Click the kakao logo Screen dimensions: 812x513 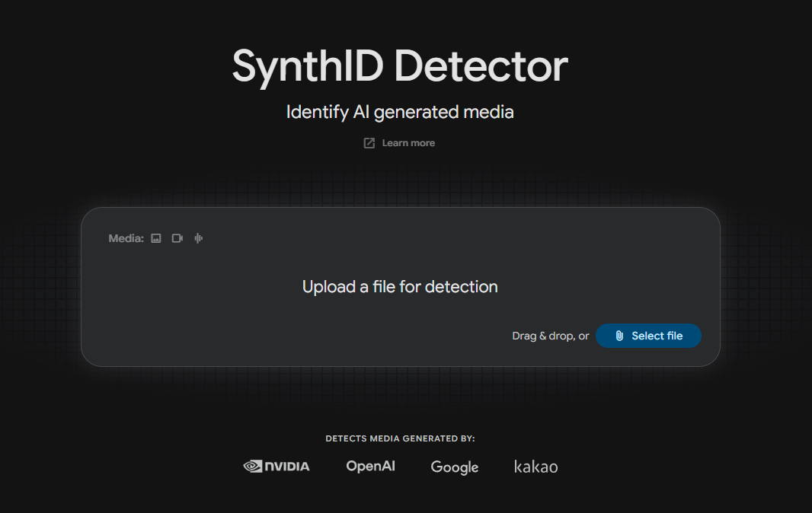coord(536,467)
